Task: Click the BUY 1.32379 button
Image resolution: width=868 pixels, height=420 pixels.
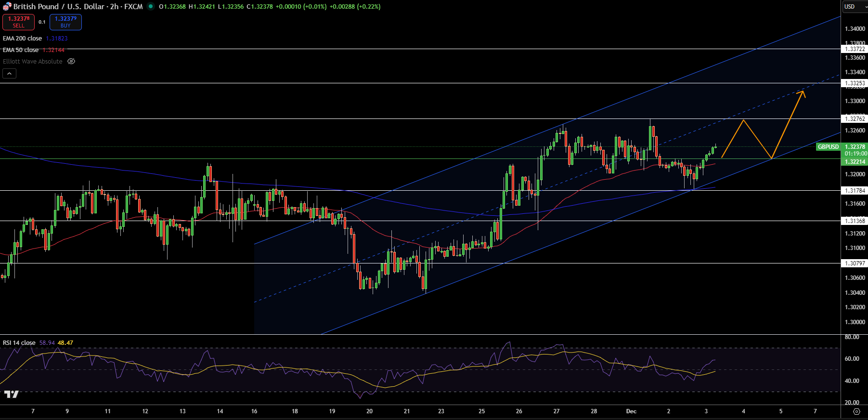Action: point(65,22)
